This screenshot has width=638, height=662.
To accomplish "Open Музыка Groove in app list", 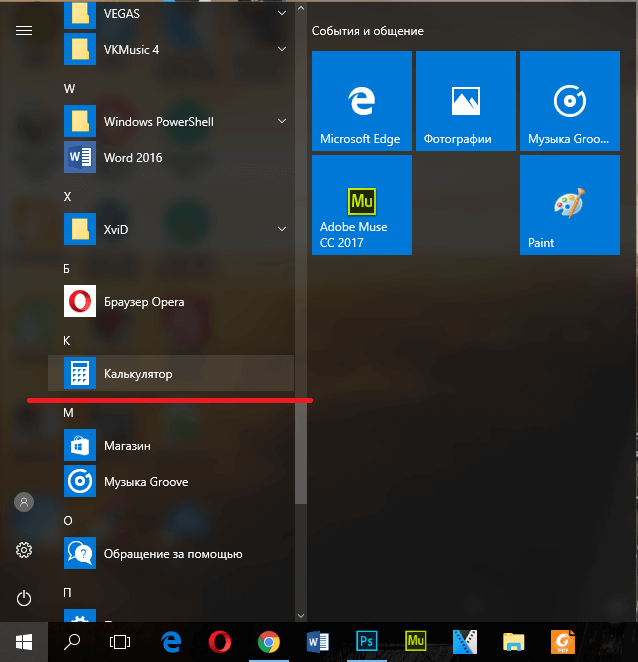I will point(171,481).
